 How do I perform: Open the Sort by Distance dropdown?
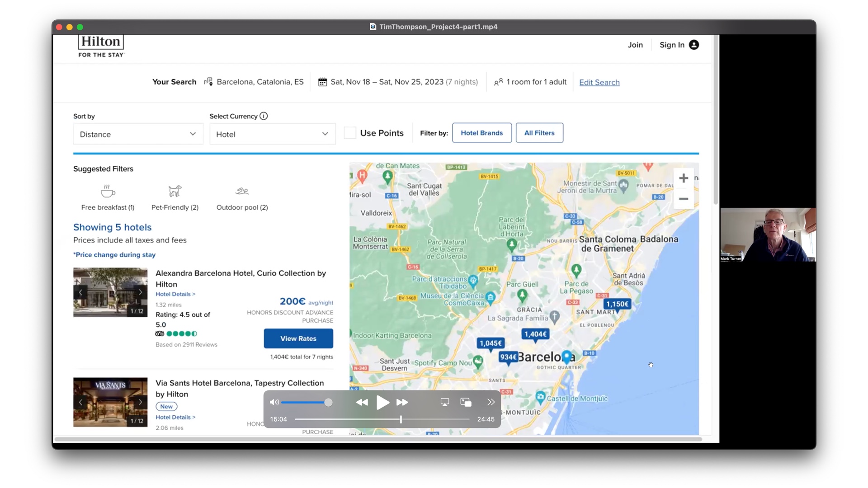click(x=138, y=134)
